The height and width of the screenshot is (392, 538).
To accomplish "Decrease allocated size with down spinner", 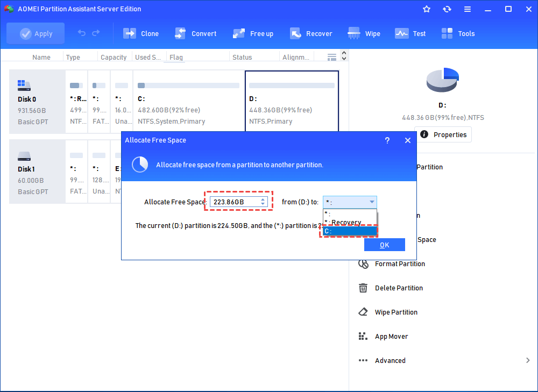I will coord(263,204).
